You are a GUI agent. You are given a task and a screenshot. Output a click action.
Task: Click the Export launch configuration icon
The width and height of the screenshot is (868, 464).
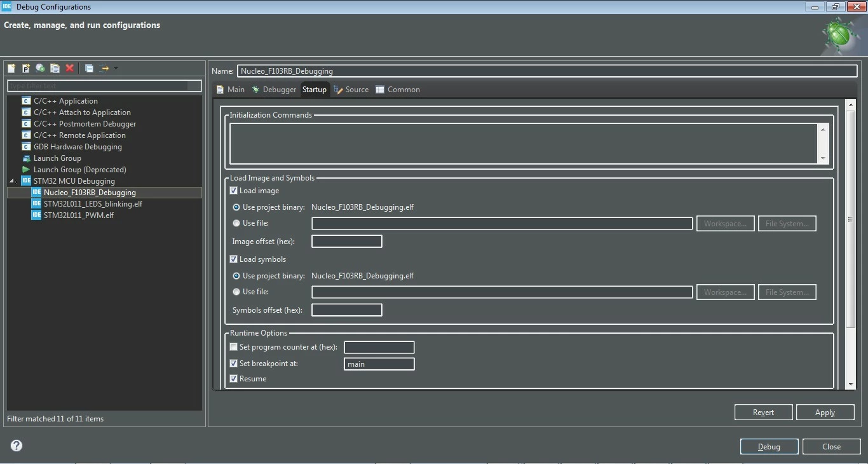point(41,68)
